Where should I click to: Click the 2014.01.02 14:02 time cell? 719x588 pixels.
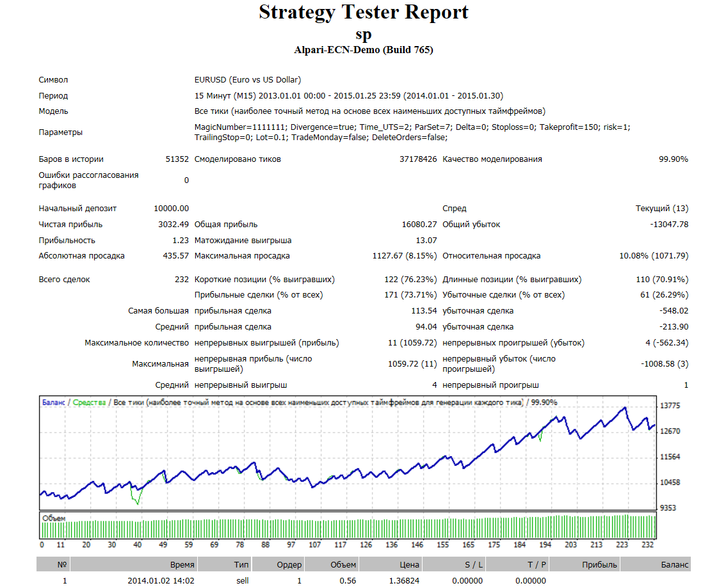161,581
